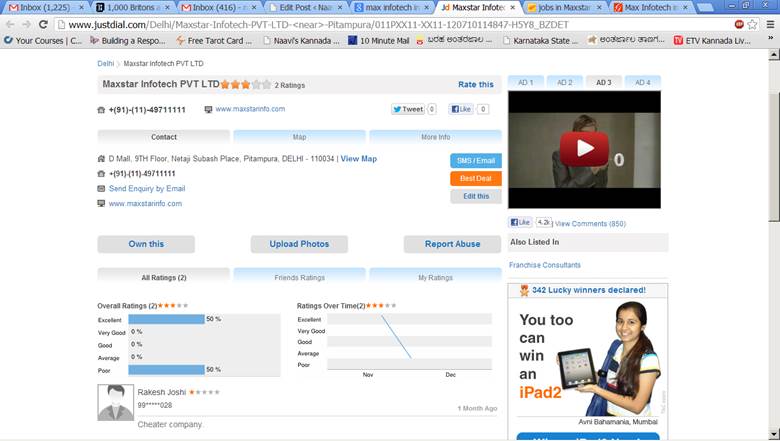
Task: Click Poor 50% rating bar
Action: click(166, 370)
